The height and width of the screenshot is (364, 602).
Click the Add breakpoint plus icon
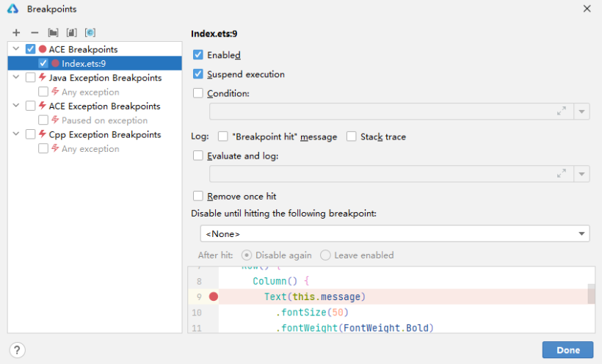16,33
